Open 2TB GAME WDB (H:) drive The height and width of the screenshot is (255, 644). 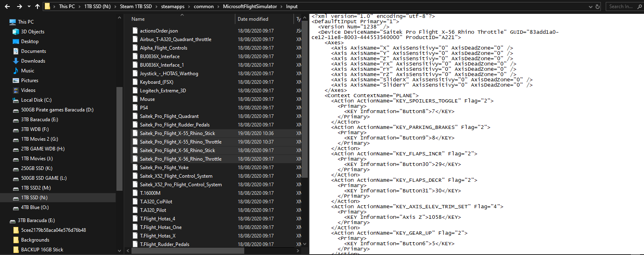[43, 149]
